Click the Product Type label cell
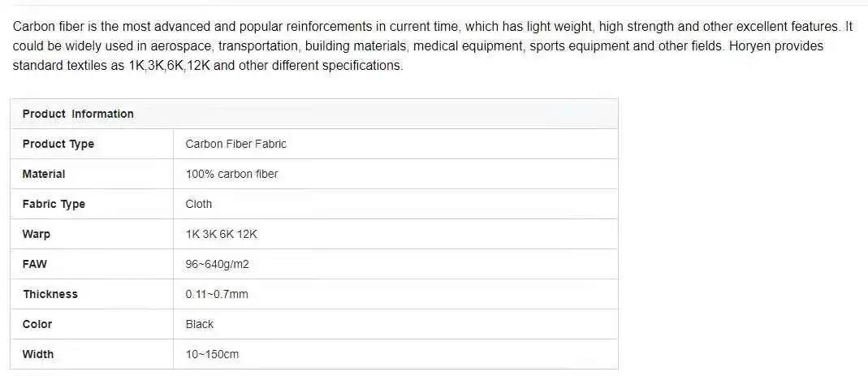This screenshot has width=868, height=376. pyautogui.click(x=58, y=144)
